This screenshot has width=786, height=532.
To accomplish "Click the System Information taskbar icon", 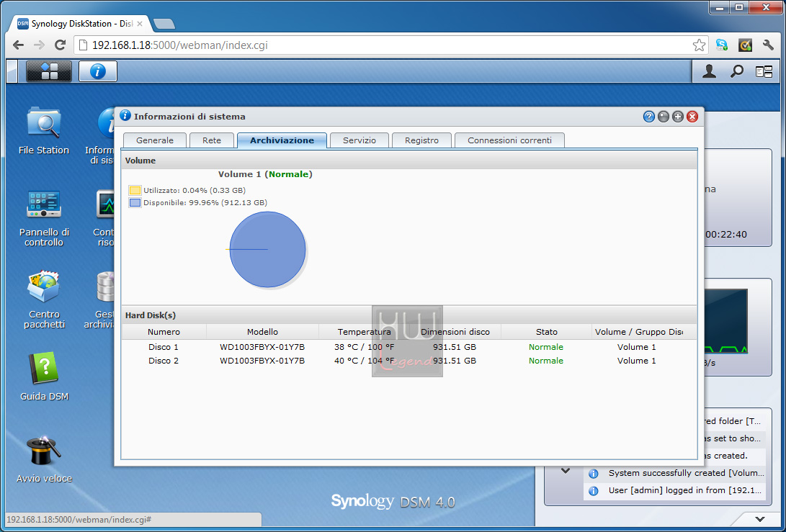I will click(98, 71).
